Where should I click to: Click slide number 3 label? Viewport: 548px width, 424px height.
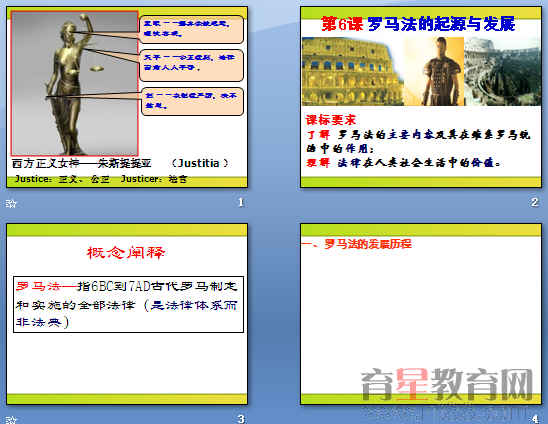[x=241, y=418]
